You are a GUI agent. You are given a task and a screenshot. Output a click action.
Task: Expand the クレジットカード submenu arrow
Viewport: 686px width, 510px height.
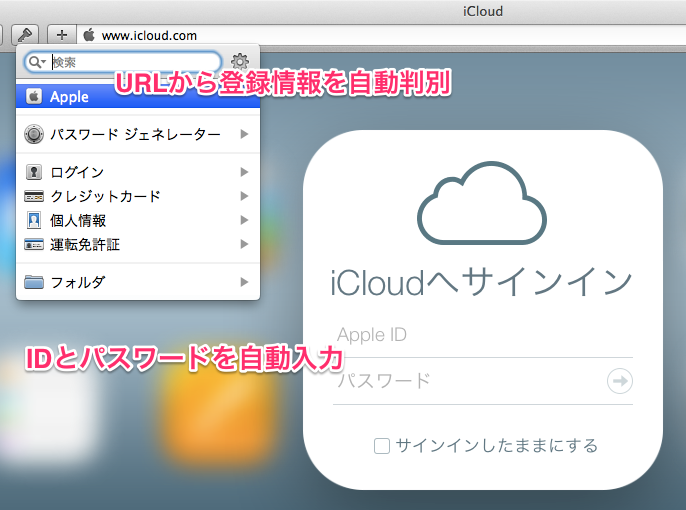(245, 196)
